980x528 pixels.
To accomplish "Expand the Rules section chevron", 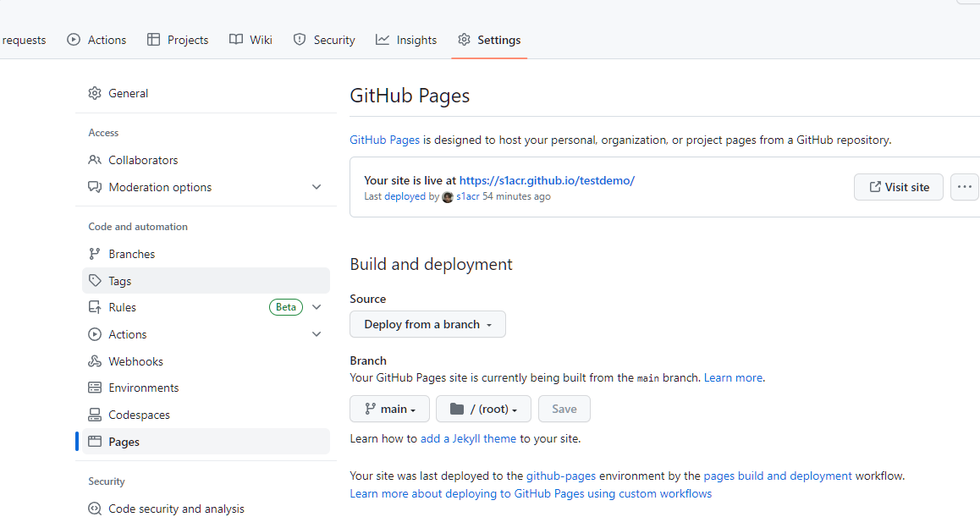I will (x=317, y=307).
